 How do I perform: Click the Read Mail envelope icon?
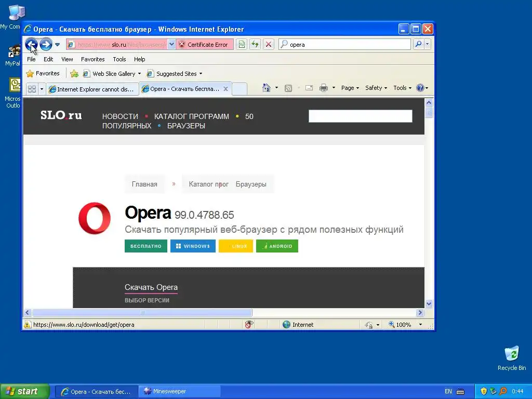pos(309,88)
